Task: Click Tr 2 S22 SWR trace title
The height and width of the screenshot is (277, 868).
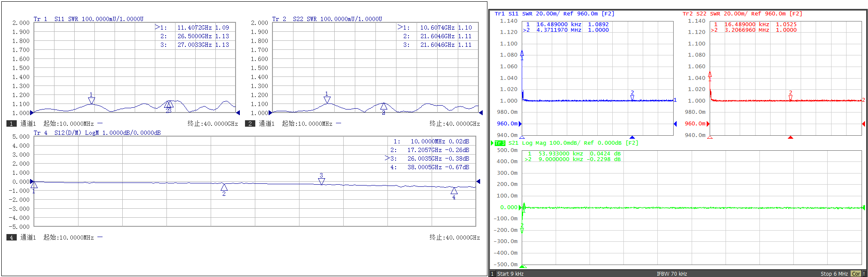Action: 327,19
